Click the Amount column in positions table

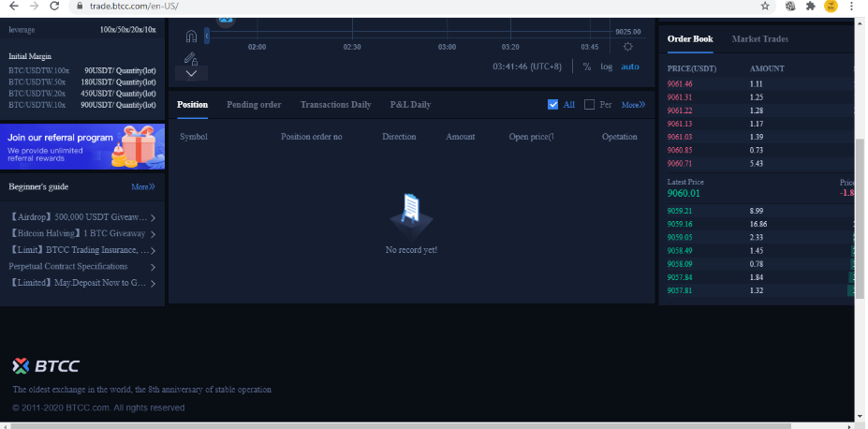[x=460, y=137]
